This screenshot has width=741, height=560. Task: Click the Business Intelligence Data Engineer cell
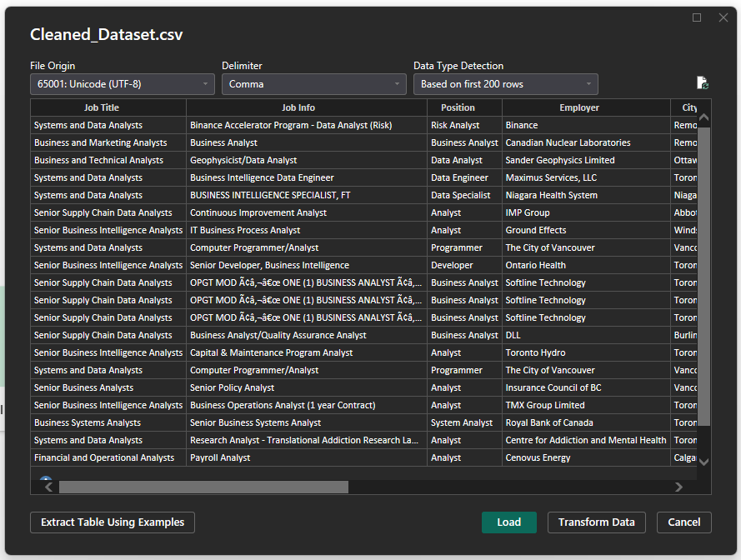[307, 177]
